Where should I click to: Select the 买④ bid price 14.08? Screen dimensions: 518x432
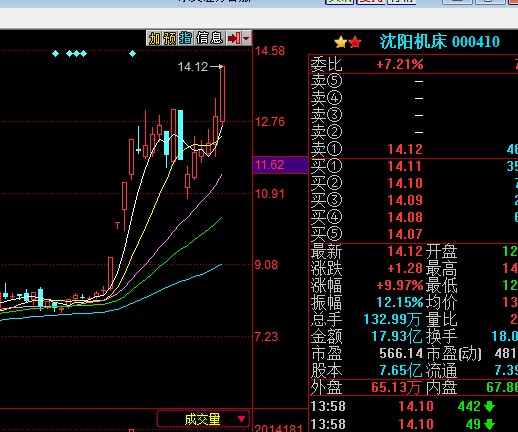405,217
